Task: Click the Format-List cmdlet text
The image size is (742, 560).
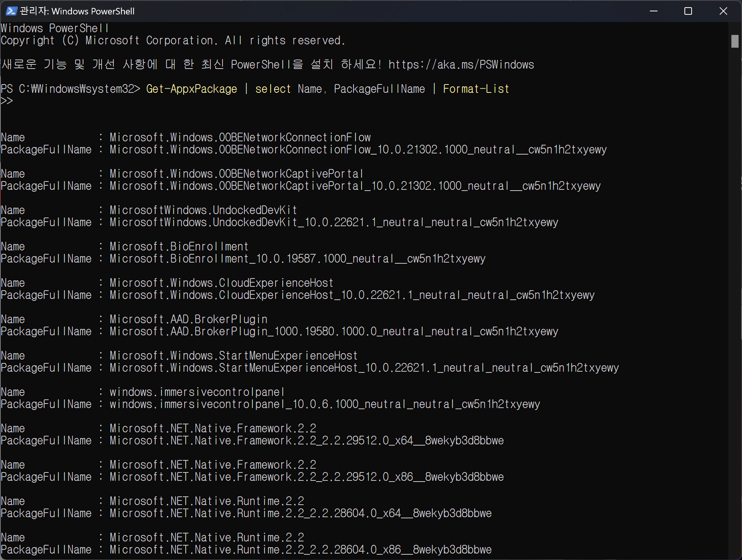Action: coord(476,89)
